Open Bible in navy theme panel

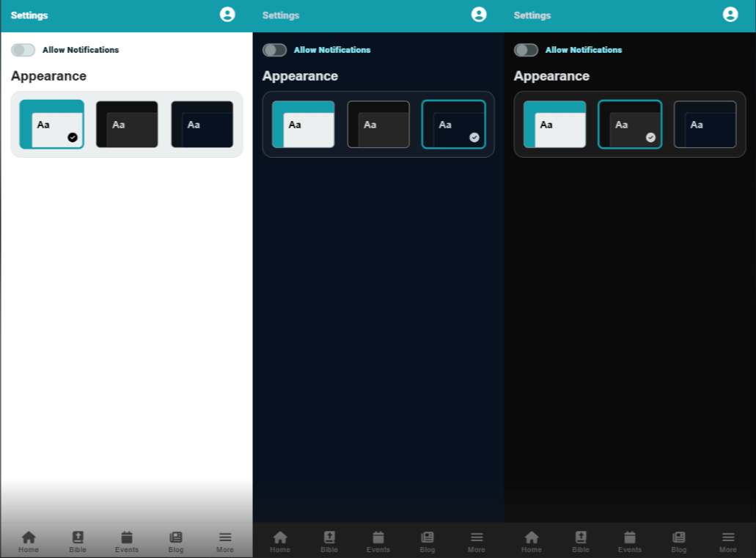pyautogui.click(x=329, y=542)
